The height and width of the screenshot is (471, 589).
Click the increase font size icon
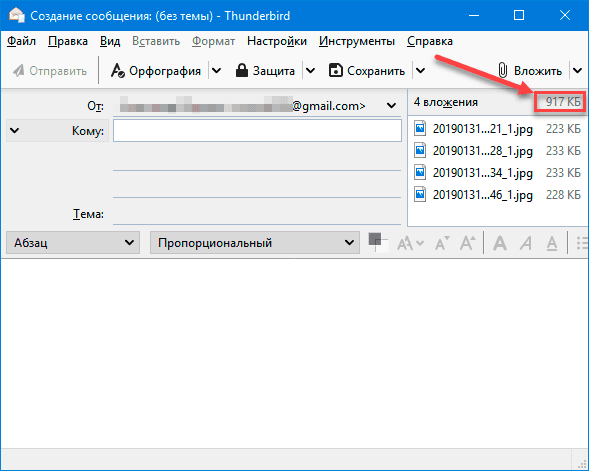tap(468, 243)
